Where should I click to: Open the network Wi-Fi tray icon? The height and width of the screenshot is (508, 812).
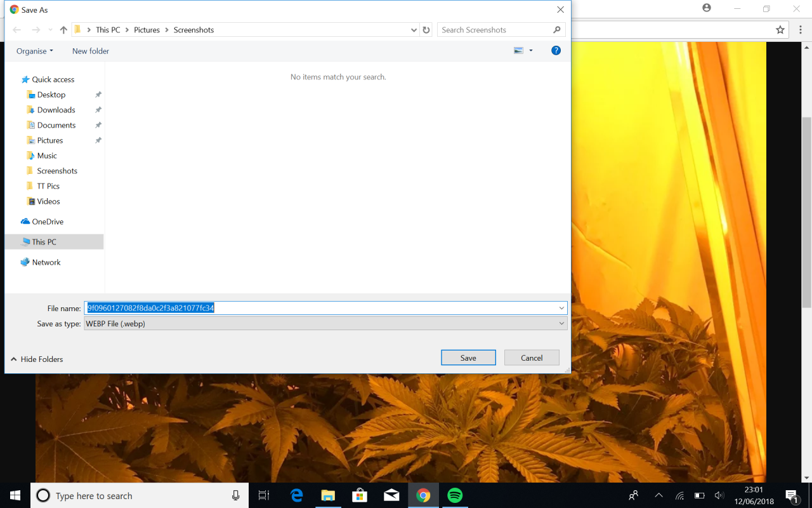pyautogui.click(x=679, y=495)
